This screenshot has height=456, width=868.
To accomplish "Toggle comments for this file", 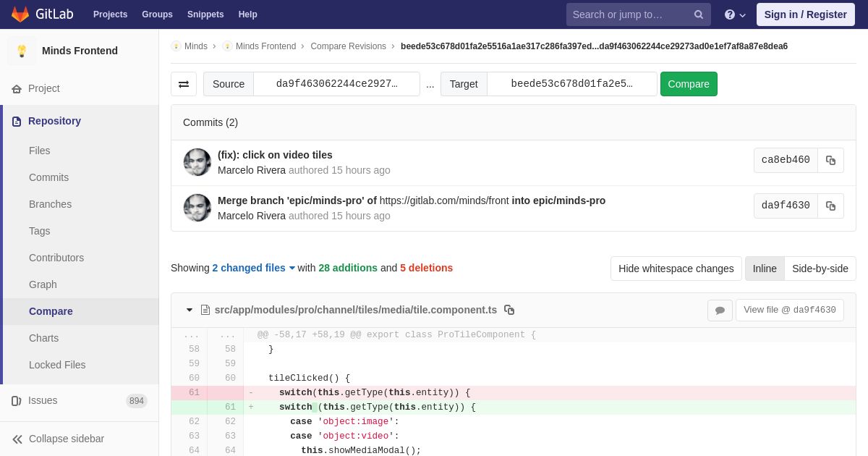I will click(x=720, y=311).
